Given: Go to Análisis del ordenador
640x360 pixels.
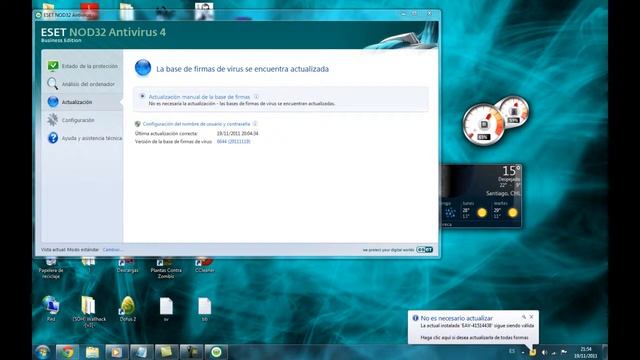Looking at the screenshot, I should point(83,84).
